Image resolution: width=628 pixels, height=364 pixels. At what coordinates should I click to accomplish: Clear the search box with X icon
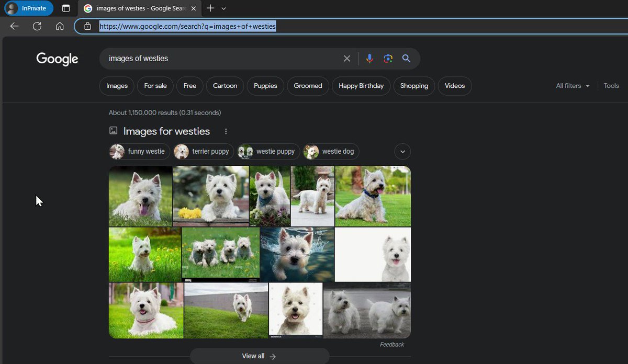(x=347, y=59)
